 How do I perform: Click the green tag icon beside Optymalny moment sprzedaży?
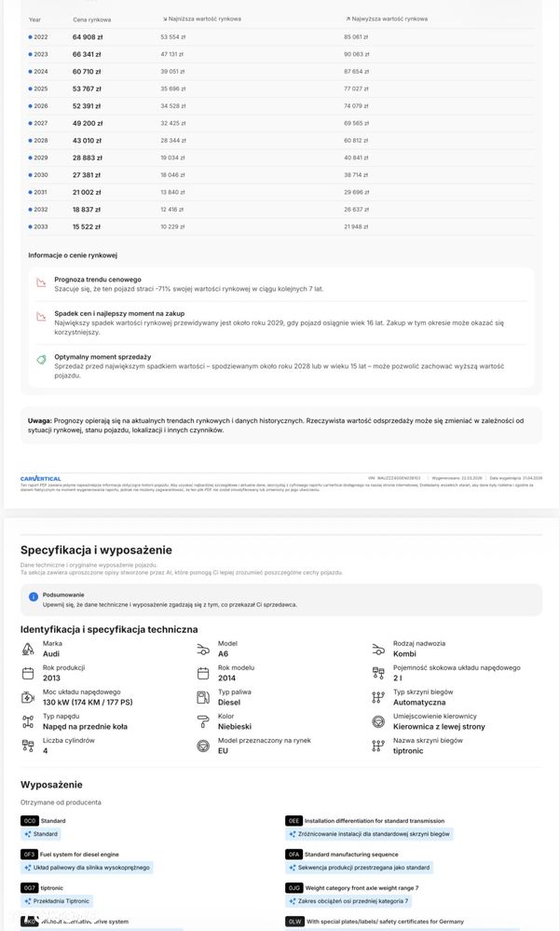click(41, 359)
